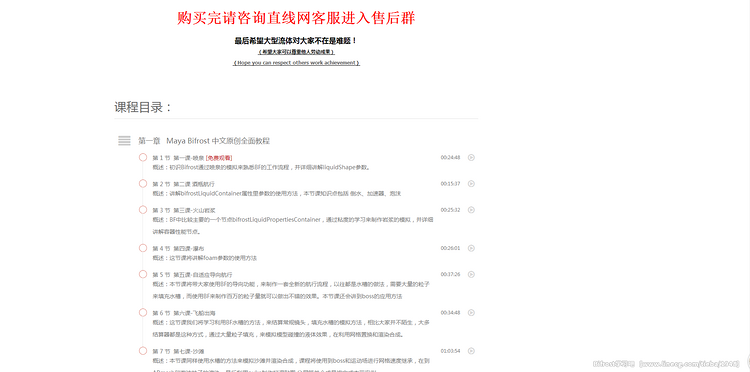Play lesson 3 火山岩浆 with its play icon
The height and width of the screenshot is (372, 750).
coord(471,210)
